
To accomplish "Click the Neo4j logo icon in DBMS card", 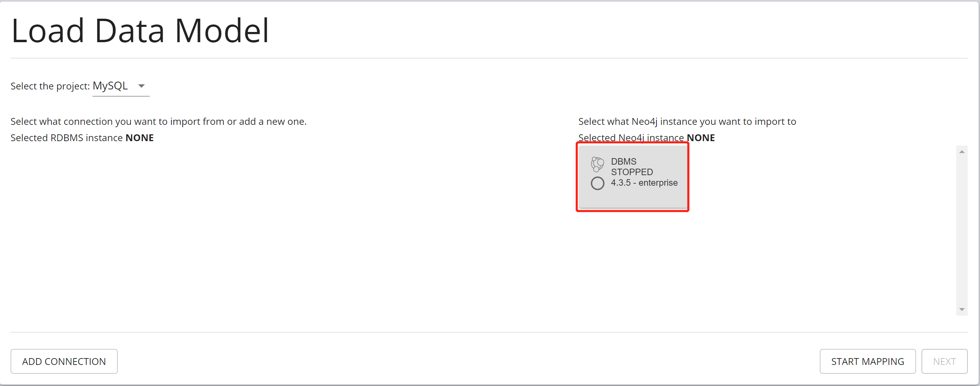I will tap(597, 164).
